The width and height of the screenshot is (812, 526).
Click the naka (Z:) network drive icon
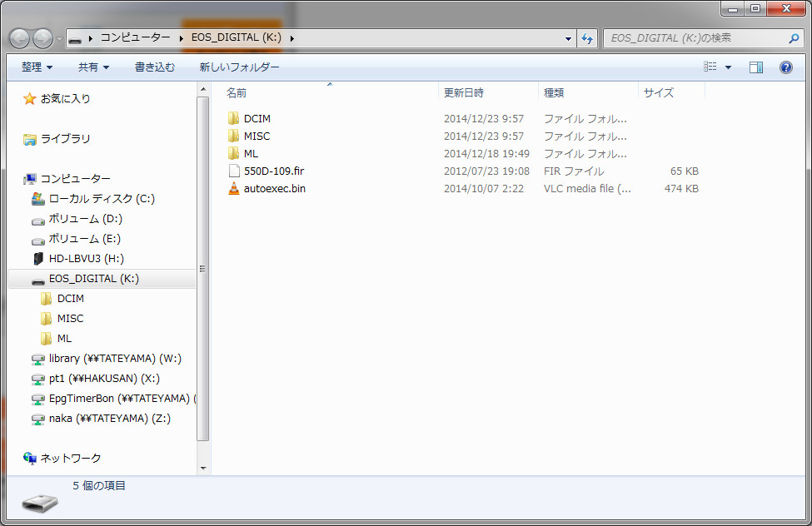coord(37,419)
